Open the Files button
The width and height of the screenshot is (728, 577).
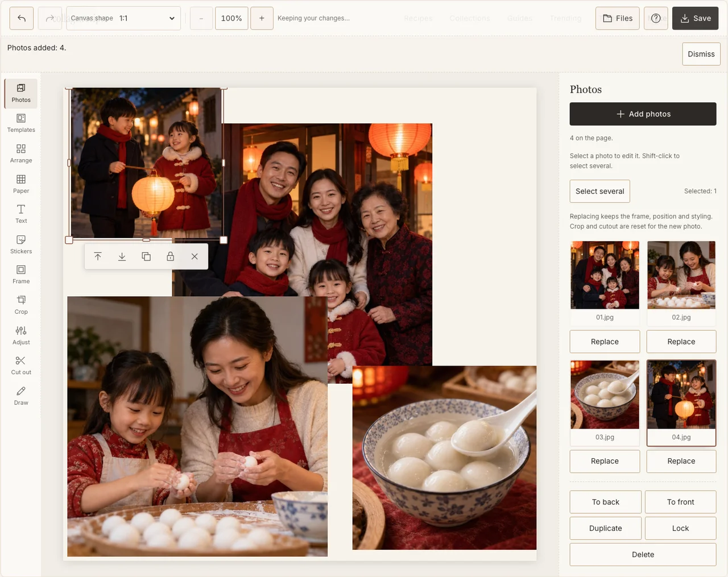pyautogui.click(x=618, y=18)
